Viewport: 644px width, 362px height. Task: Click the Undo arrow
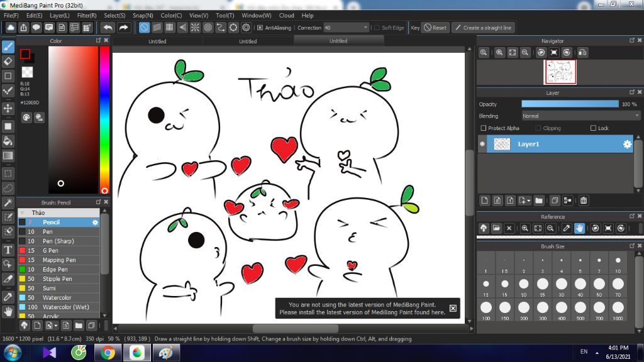coord(108,28)
